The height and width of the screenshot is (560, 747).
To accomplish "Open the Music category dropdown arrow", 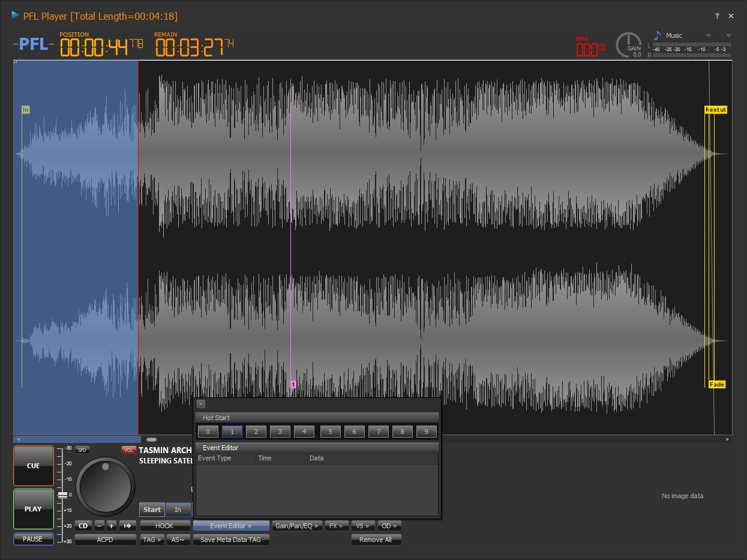I will pos(708,35).
